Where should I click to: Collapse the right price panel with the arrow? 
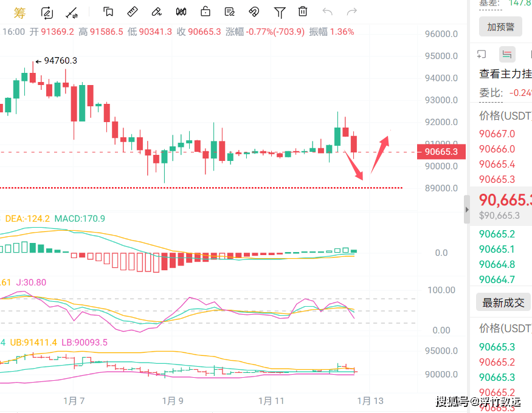click(x=466, y=210)
